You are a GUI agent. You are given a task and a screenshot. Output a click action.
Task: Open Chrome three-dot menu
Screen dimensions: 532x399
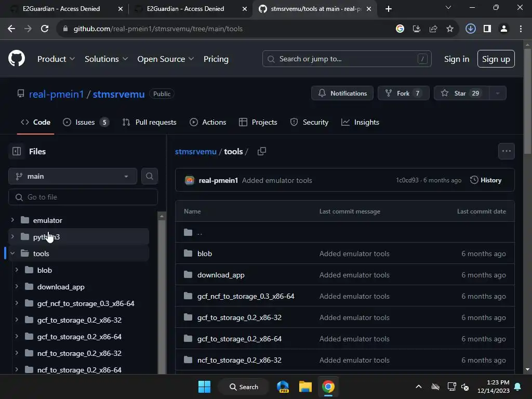pos(521,29)
